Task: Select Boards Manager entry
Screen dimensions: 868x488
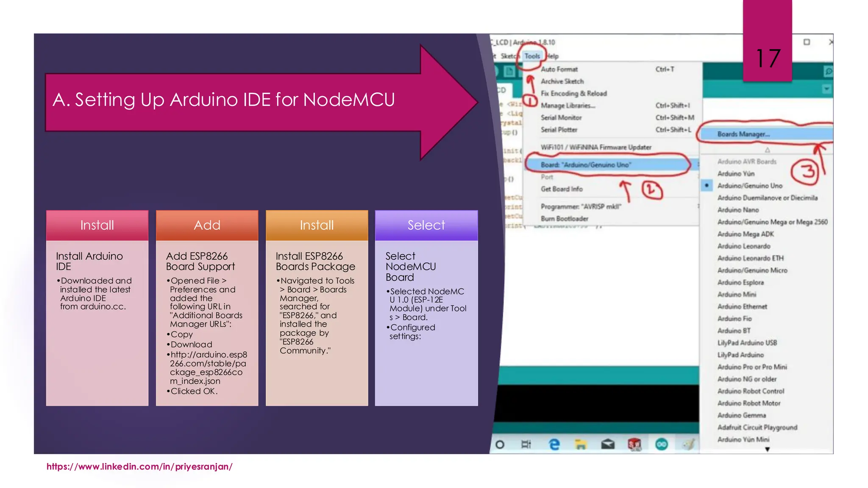Action: [743, 134]
